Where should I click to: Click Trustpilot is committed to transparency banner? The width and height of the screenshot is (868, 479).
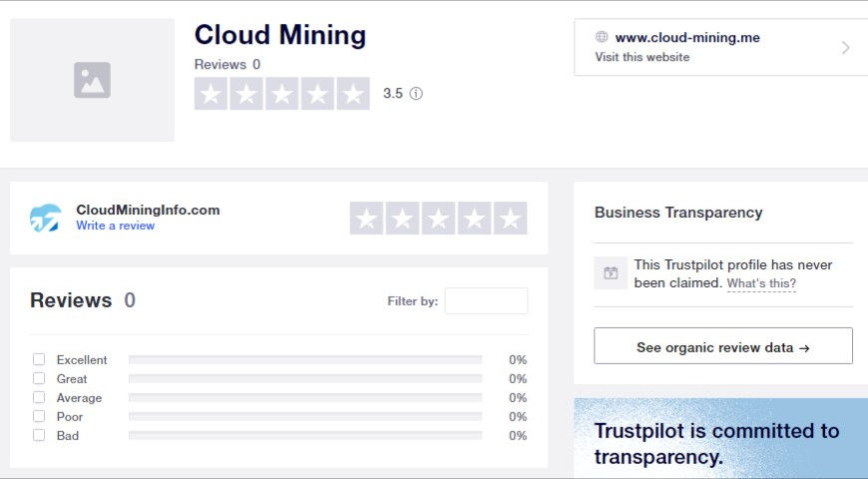point(720,438)
